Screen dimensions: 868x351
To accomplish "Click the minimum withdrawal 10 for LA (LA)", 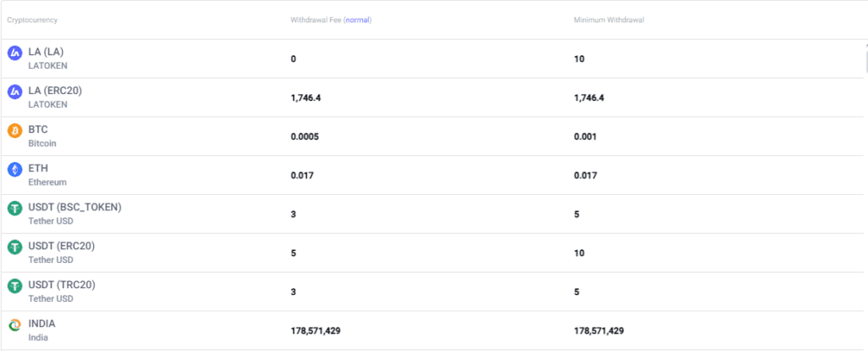I will click(579, 59).
